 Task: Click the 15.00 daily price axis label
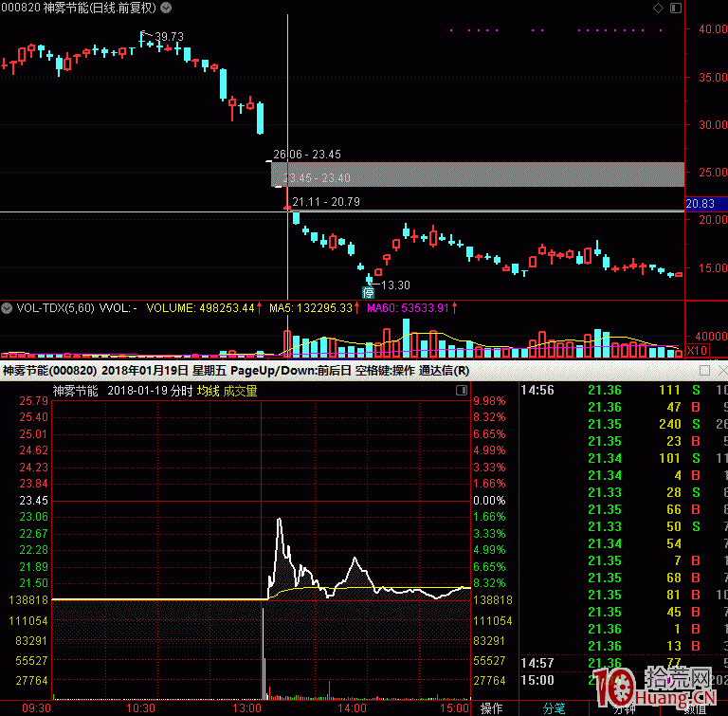[x=713, y=268]
